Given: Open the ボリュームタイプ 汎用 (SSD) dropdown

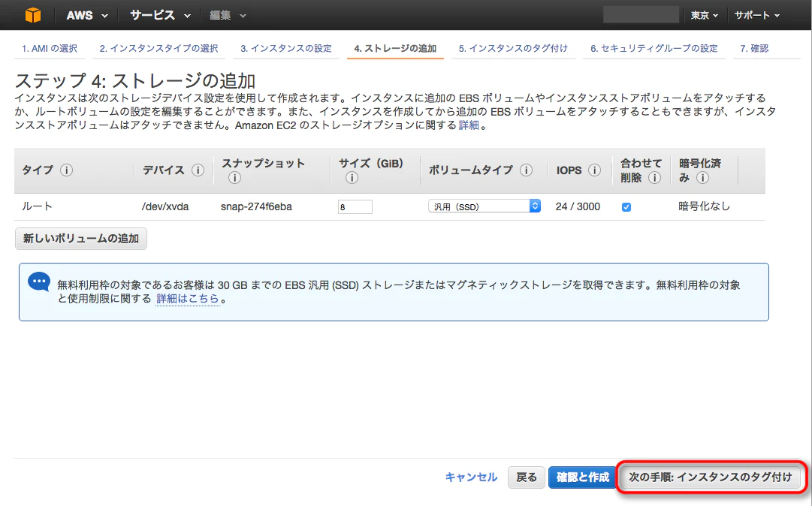Looking at the screenshot, I should click(484, 206).
